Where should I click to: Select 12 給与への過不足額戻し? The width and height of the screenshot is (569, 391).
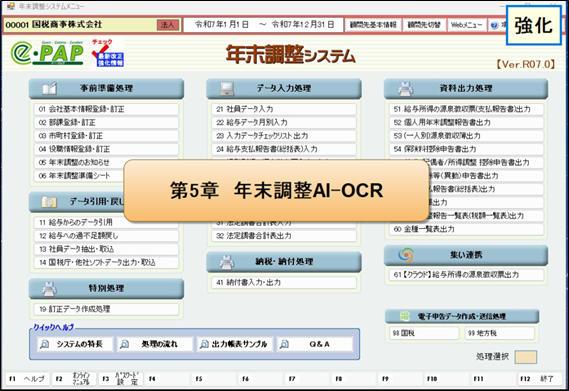[106, 236]
